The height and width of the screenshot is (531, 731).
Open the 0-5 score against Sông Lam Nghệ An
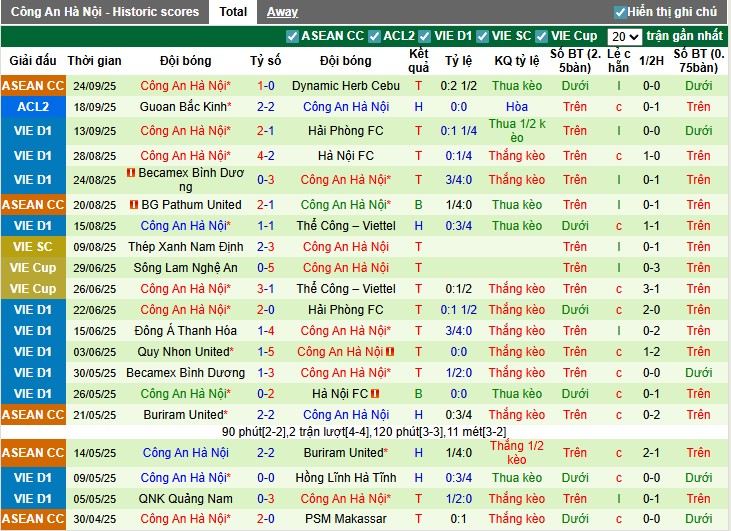(x=266, y=268)
